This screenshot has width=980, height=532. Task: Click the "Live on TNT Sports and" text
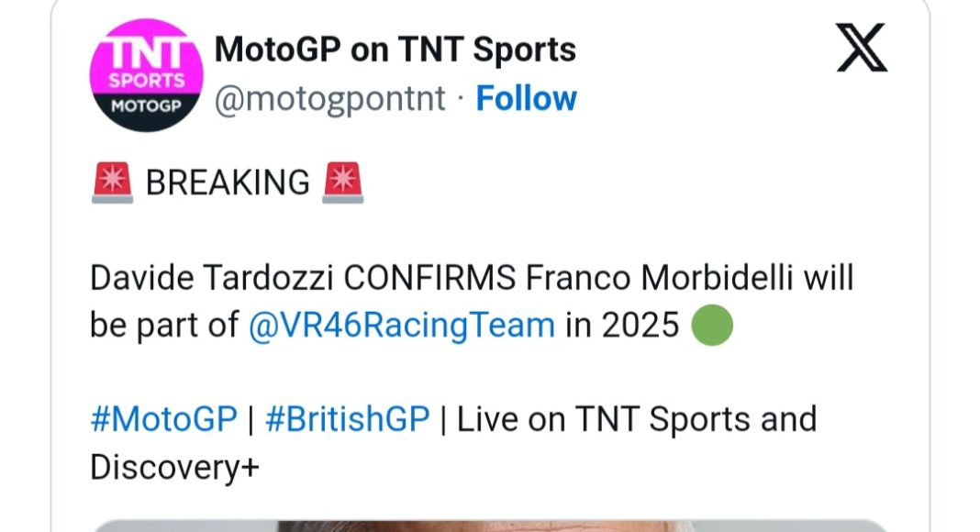[x=636, y=419]
